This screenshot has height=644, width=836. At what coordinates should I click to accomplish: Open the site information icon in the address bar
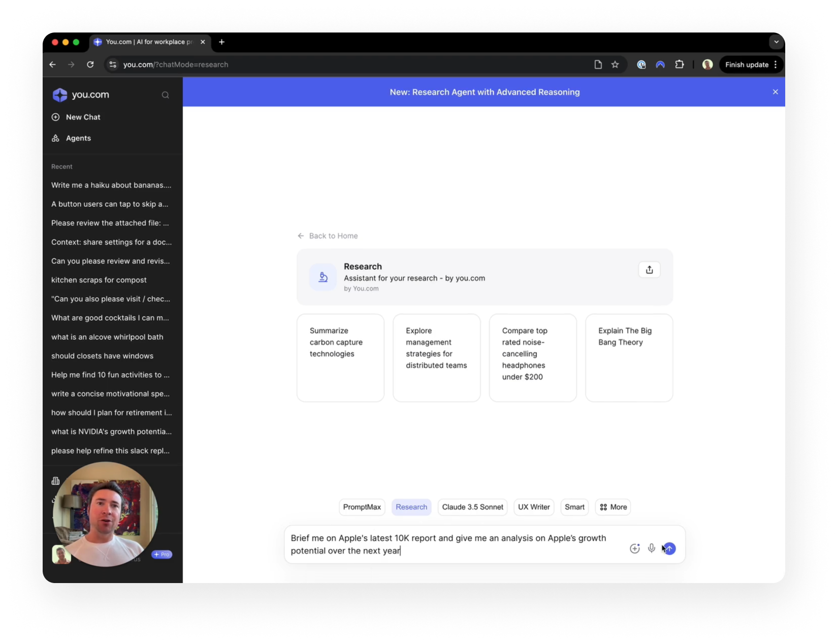coord(113,65)
